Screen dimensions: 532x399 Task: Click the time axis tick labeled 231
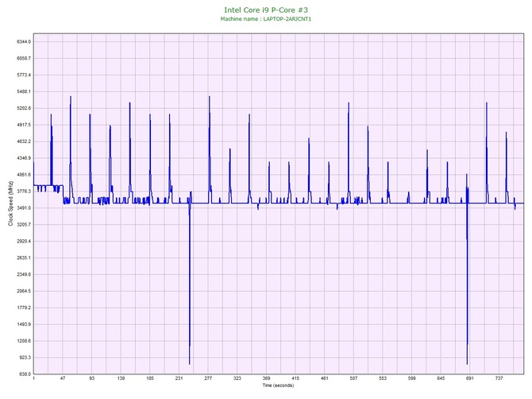179,378
